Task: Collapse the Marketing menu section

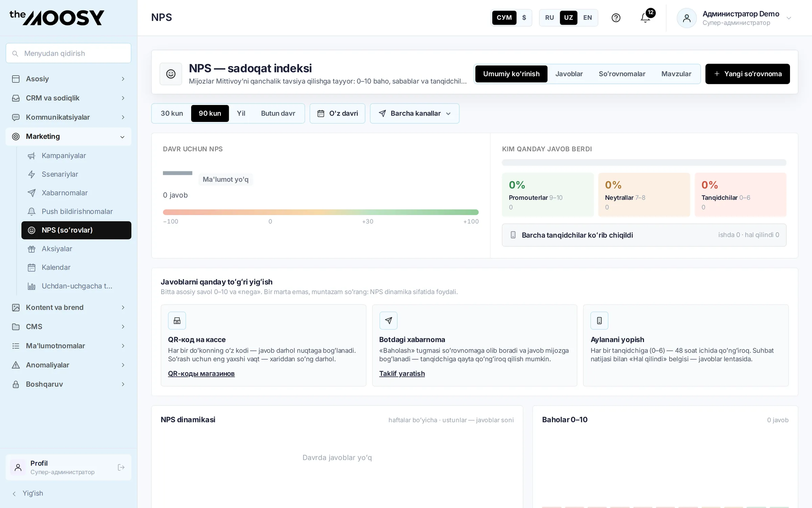Action: [x=68, y=136]
